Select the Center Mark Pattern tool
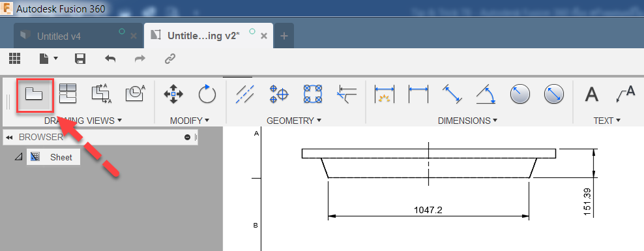Image resolution: width=644 pixels, height=251 pixels. 313,94
